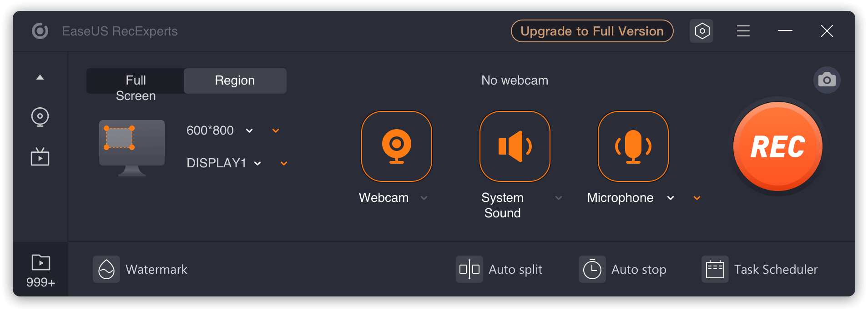This screenshot has width=868, height=311.
Task: Toggle the Microphone recording button
Action: point(633,146)
